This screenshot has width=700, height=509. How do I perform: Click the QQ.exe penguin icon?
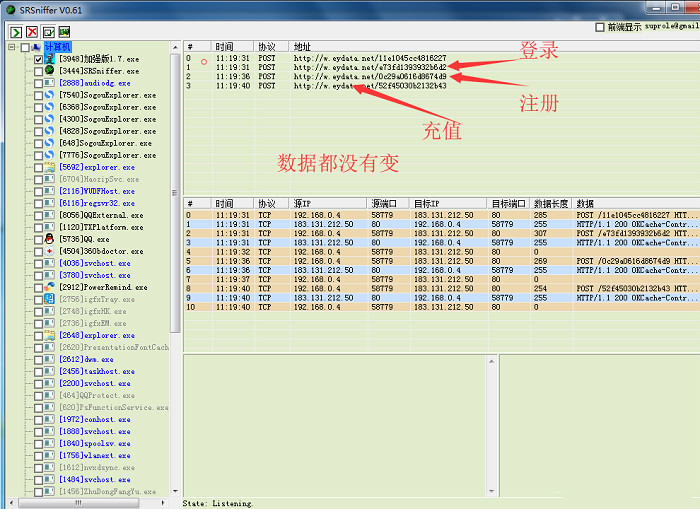pyautogui.click(x=49, y=240)
